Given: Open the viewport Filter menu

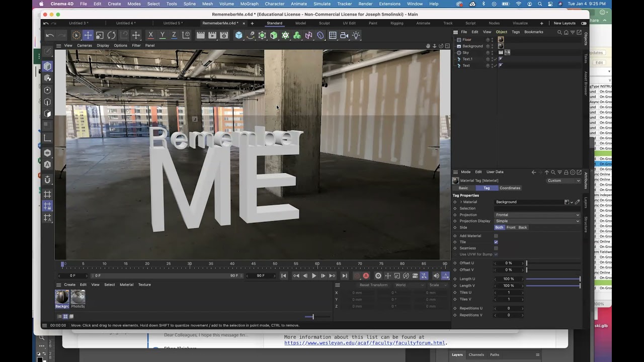Looking at the screenshot, I should (x=136, y=45).
